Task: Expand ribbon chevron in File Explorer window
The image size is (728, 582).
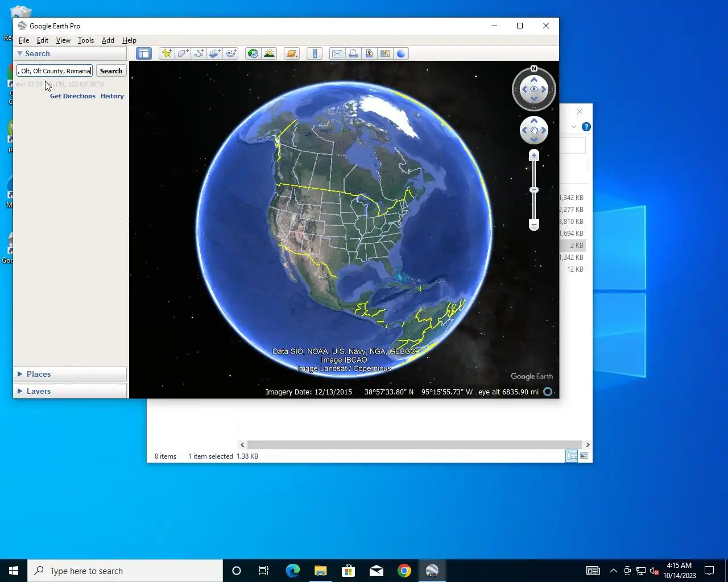Action: point(574,127)
